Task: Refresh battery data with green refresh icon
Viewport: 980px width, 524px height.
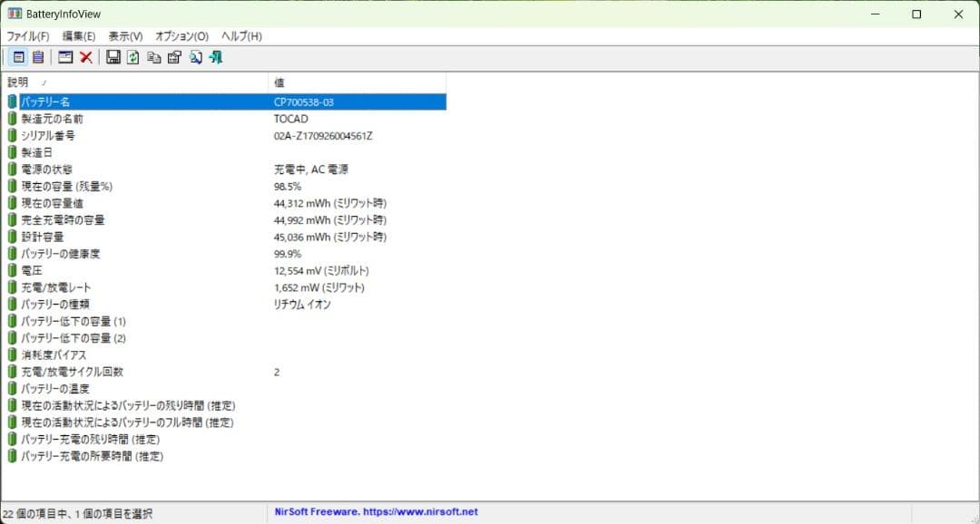Action: click(132, 57)
